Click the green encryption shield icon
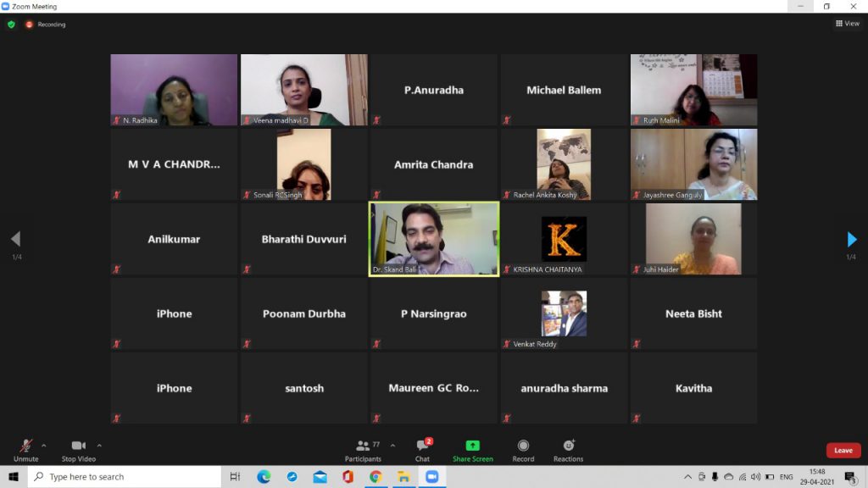Viewport: 868px width, 488px height. pyautogui.click(x=11, y=25)
